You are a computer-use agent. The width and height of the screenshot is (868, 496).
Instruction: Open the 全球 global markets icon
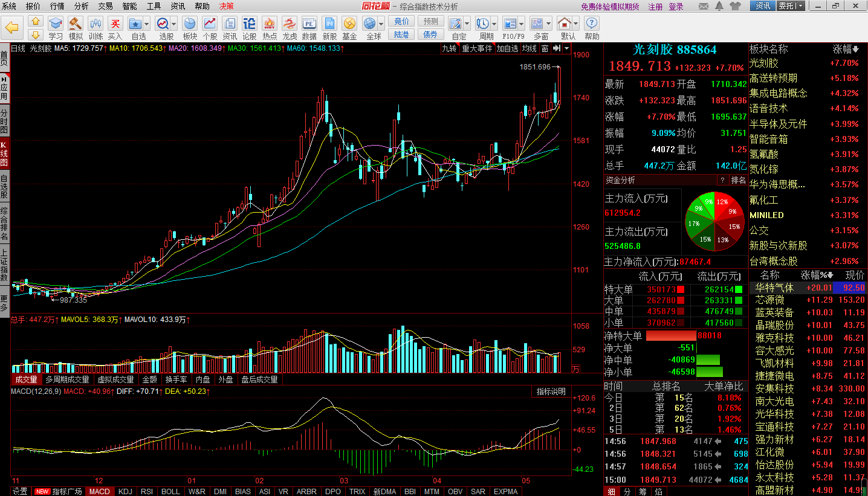pyautogui.click(x=370, y=24)
